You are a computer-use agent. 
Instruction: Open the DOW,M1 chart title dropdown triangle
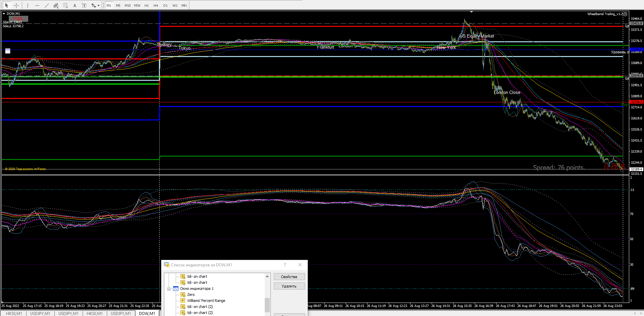coord(4,14)
